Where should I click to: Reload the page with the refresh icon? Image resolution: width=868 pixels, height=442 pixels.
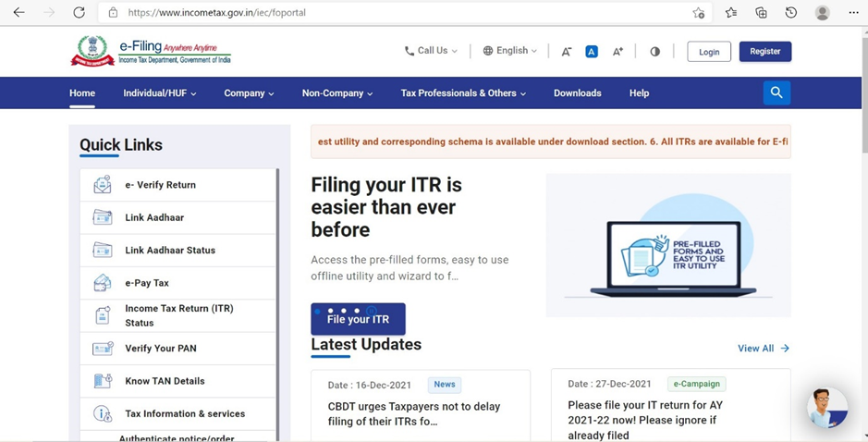79,12
